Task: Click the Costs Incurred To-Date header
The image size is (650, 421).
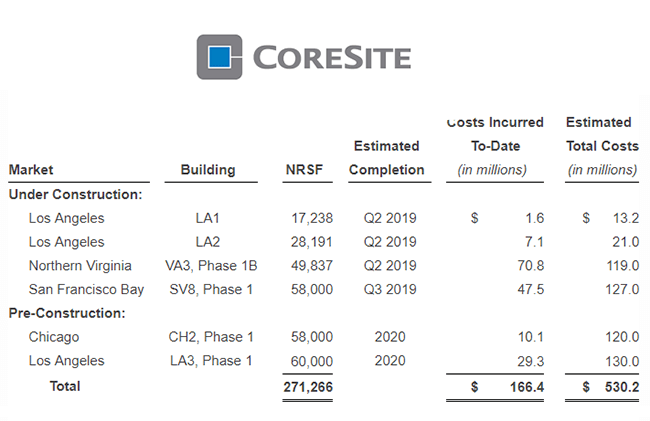Action: point(495,146)
